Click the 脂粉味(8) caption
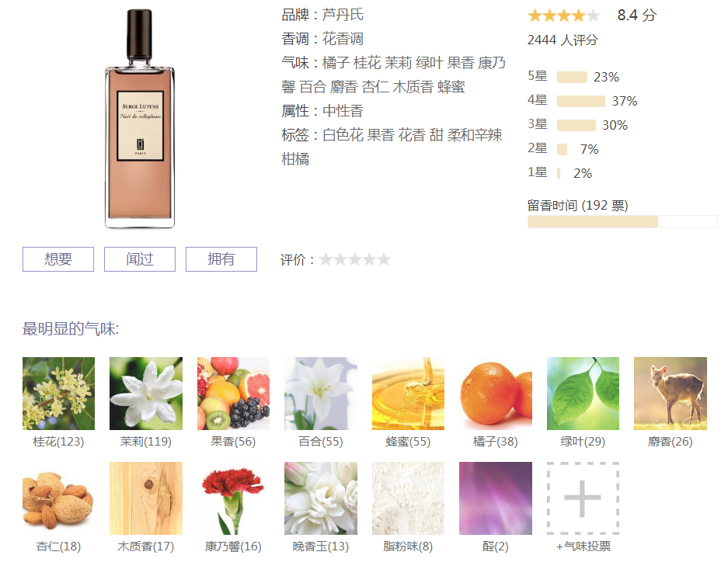The image size is (728, 583). (x=408, y=547)
